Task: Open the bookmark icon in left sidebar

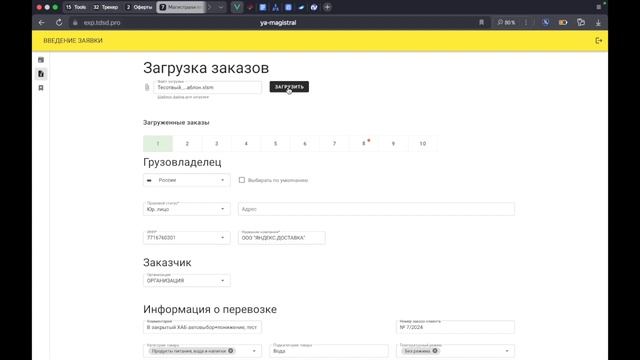Action: click(x=41, y=88)
